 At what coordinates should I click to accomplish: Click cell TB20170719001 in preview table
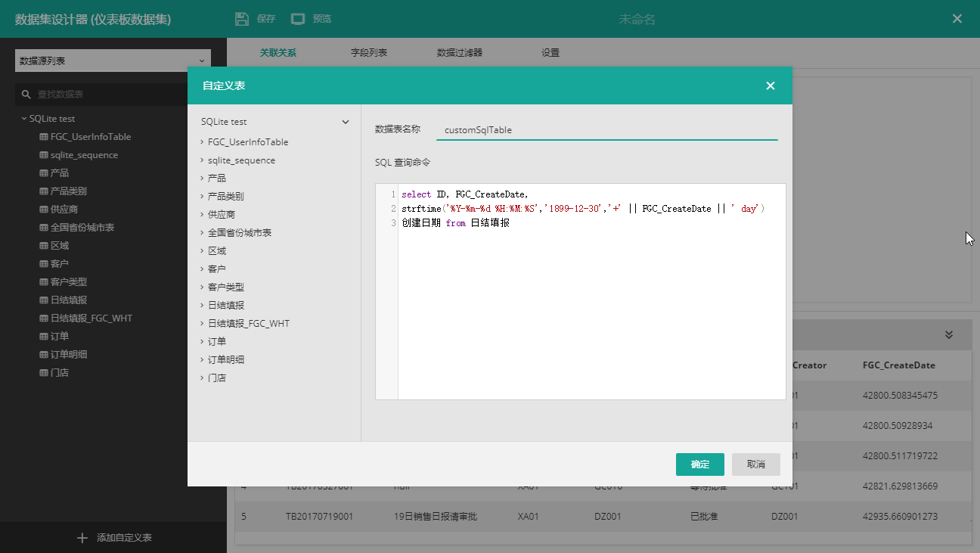318,517
